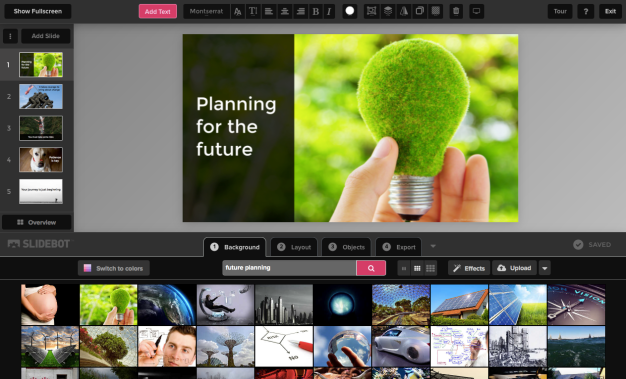Choose the futuristic chair image
The height and width of the screenshot is (379, 626).
[225, 304]
